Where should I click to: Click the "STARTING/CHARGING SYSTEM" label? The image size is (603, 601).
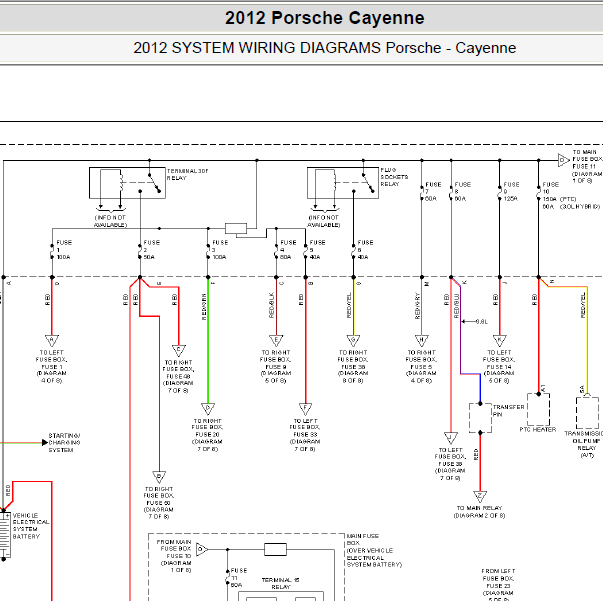[64, 443]
